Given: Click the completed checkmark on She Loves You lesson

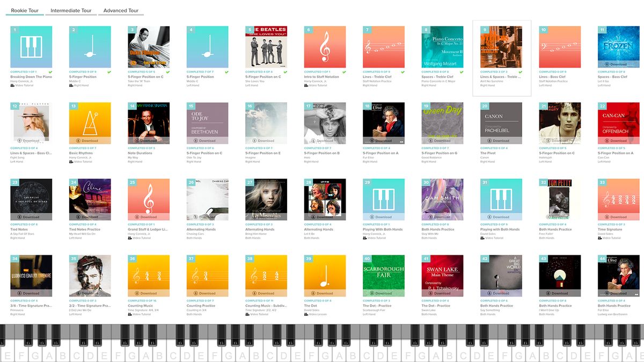Looking at the screenshot, I should pos(285,71).
